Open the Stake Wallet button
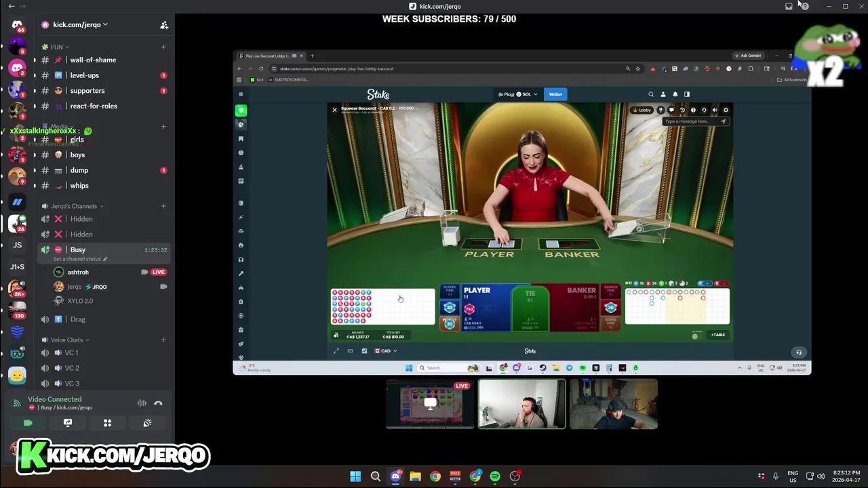 (555, 94)
